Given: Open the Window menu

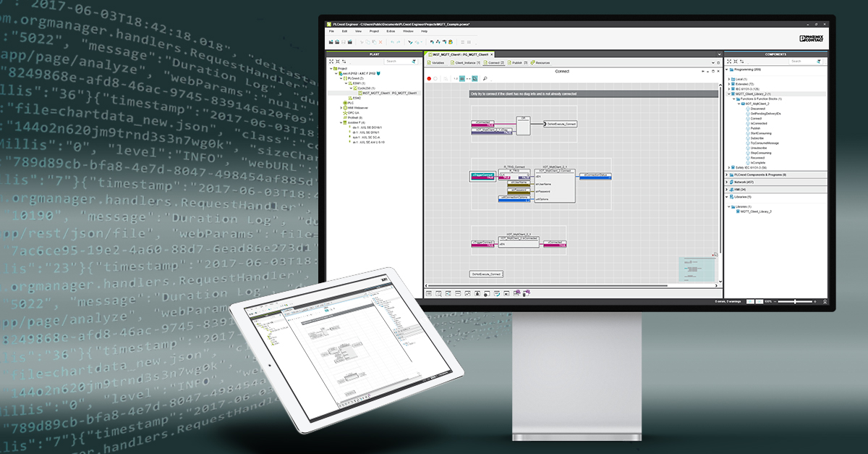Looking at the screenshot, I should pos(408,31).
